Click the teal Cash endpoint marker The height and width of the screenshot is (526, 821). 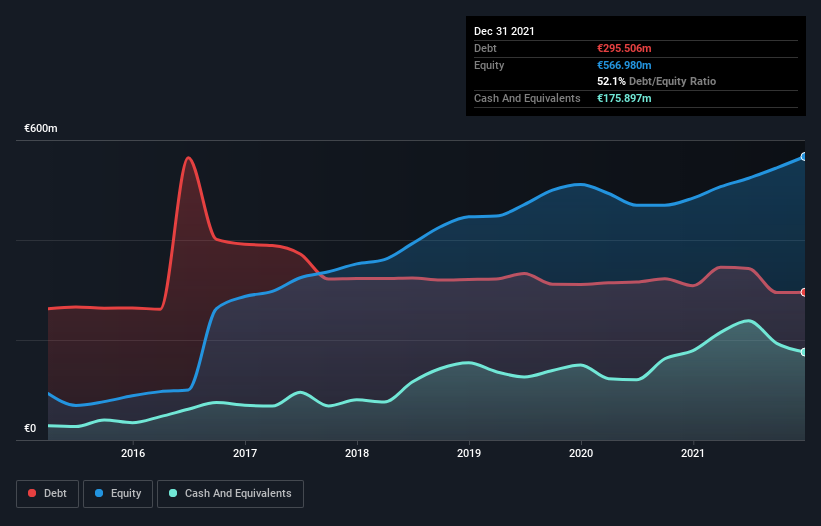pos(804,352)
